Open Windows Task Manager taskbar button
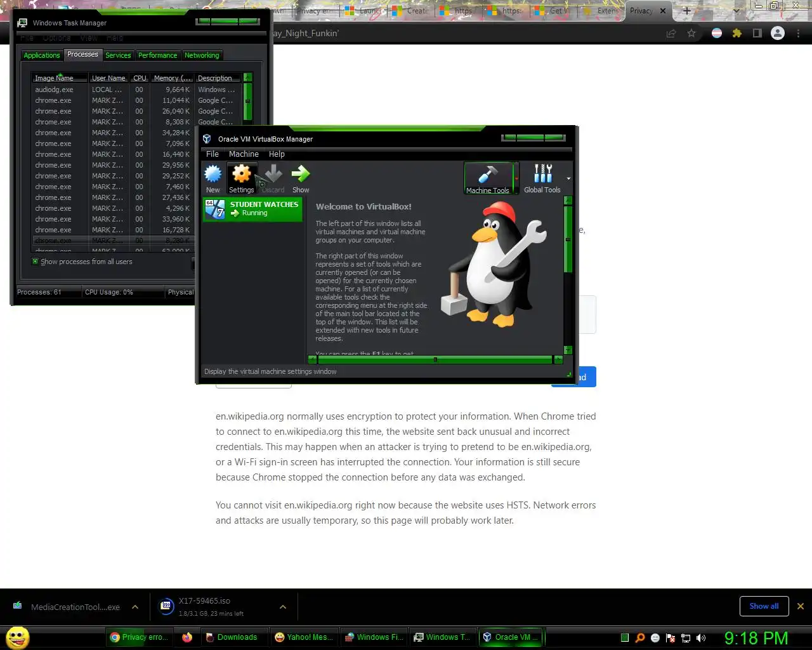The width and height of the screenshot is (812, 650). (442, 637)
